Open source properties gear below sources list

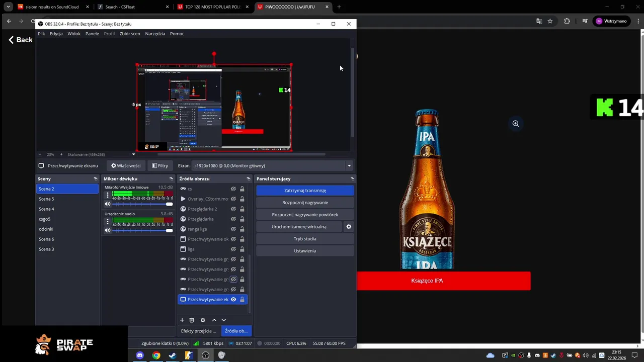(203, 320)
